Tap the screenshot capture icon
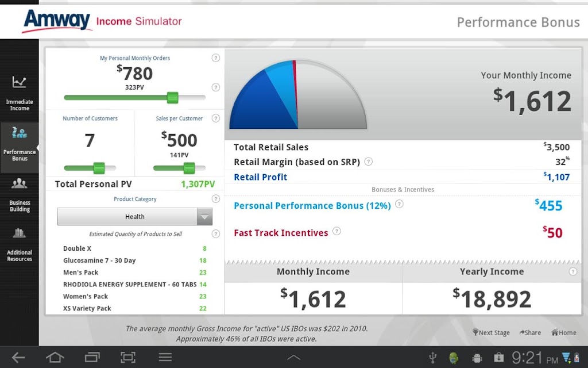 coord(128,357)
